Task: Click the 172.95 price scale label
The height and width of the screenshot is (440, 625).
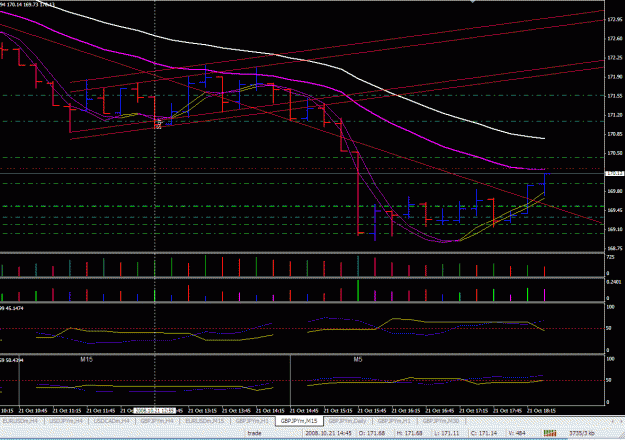Action: pyautogui.click(x=615, y=19)
